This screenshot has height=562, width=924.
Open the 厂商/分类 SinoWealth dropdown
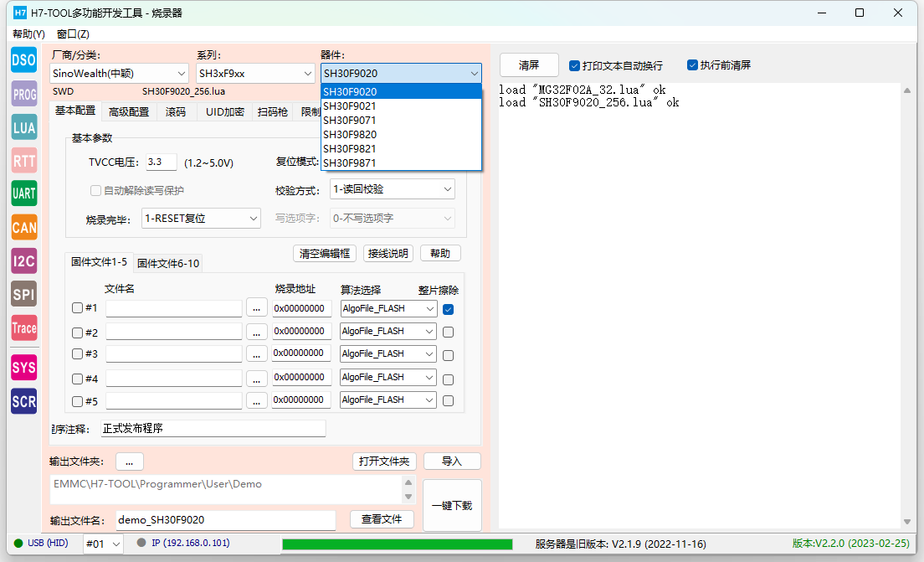click(119, 74)
